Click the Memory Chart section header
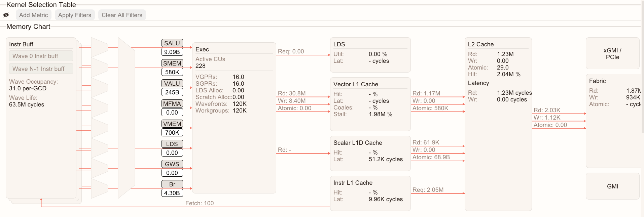Screen dimensions: 644x217 point(28,27)
